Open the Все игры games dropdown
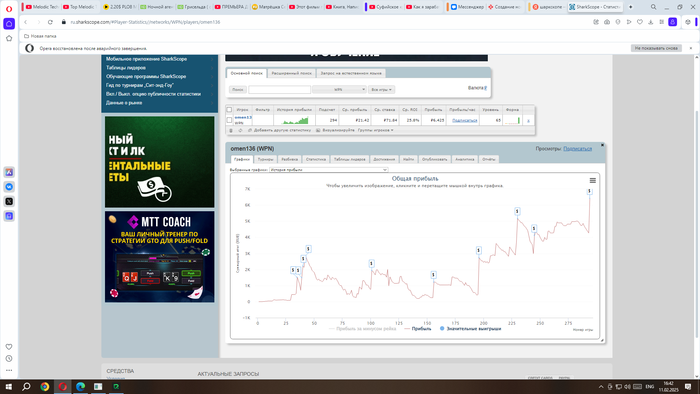700x394 pixels. (x=381, y=90)
